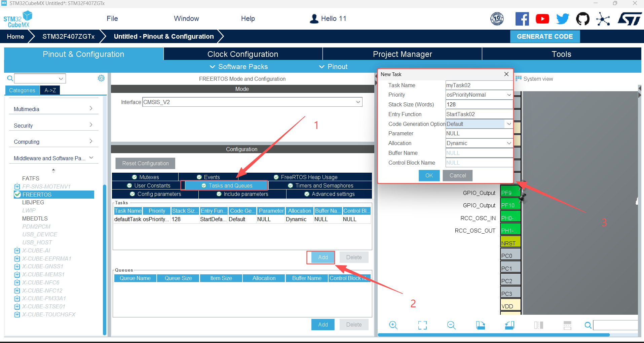Open the Allocation dropdown in New Task

509,143
